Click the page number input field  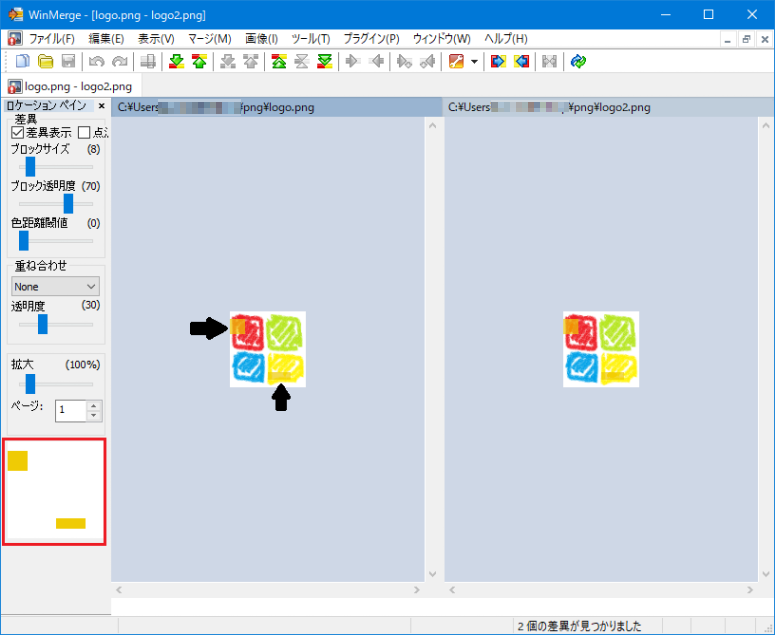tap(71, 410)
